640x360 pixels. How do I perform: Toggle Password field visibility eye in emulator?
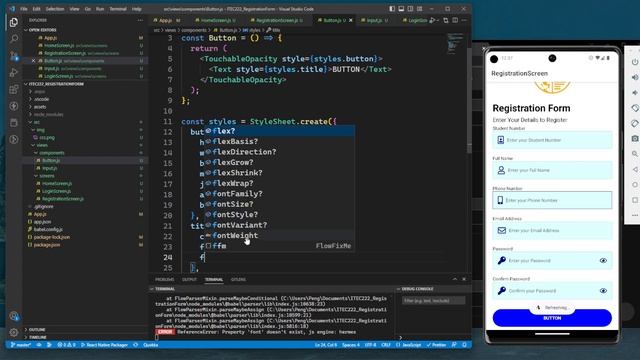click(x=603, y=260)
